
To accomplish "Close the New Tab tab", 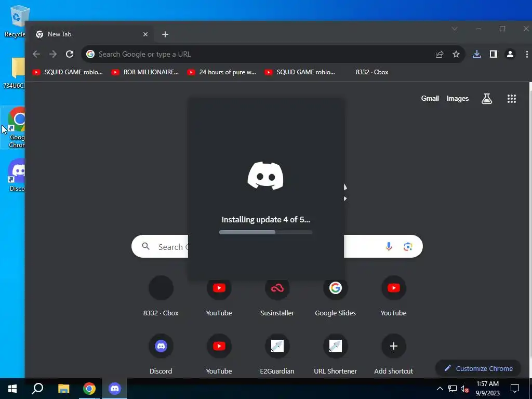I will coord(145,34).
